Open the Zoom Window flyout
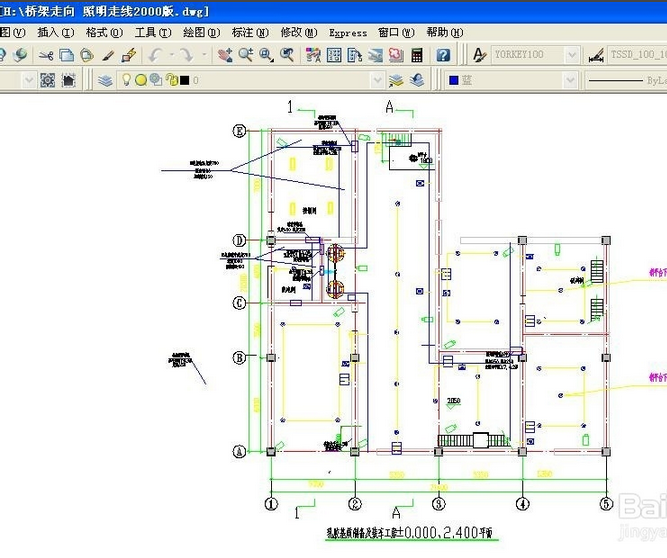This screenshot has height=558, width=667. pyautogui.click(x=267, y=55)
